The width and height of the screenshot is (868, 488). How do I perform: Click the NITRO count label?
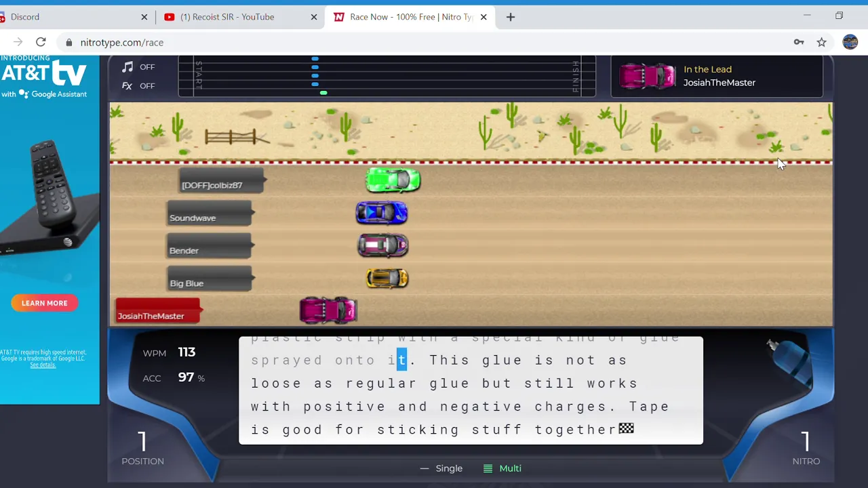pyautogui.click(x=806, y=461)
